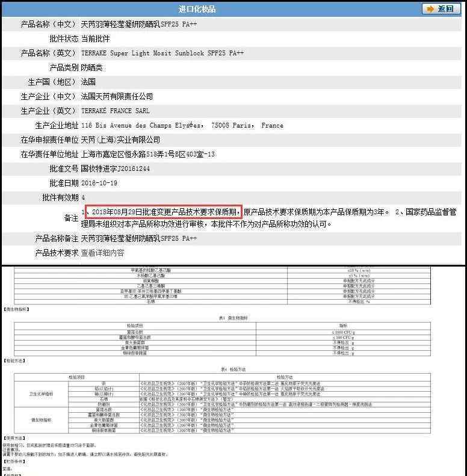Image resolution: width=467 pixels, height=476 pixels.
Task: Select approval status value 当前批件
Action: [x=95, y=39]
